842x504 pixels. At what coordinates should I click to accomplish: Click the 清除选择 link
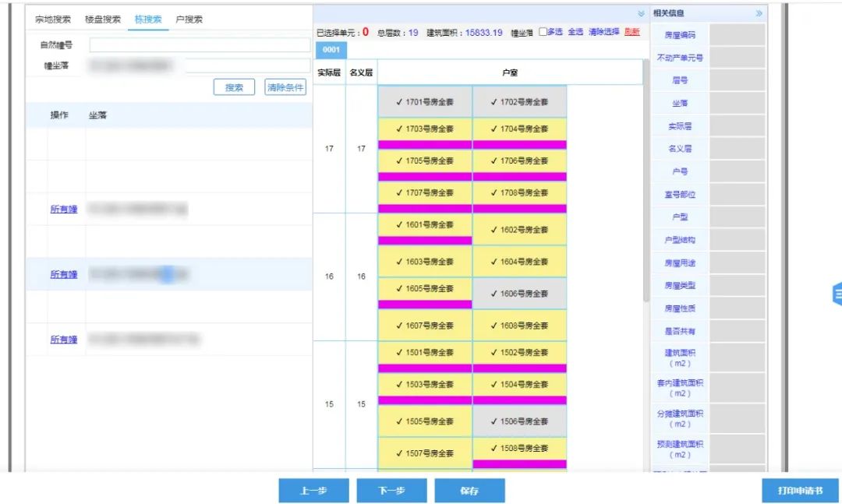(603, 32)
